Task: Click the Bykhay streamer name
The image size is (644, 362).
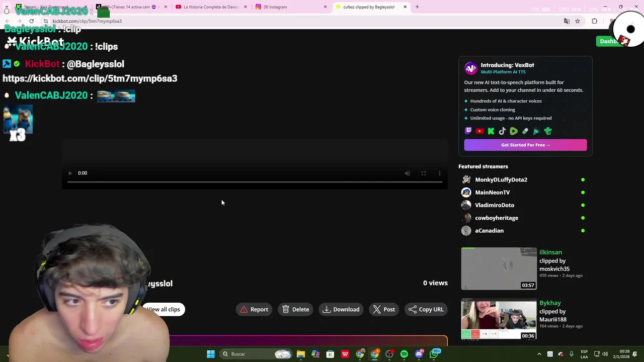Action: tap(550, 303)
